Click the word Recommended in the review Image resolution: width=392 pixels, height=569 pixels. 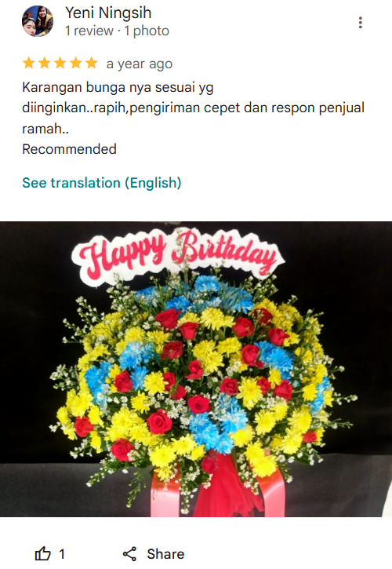69,149
